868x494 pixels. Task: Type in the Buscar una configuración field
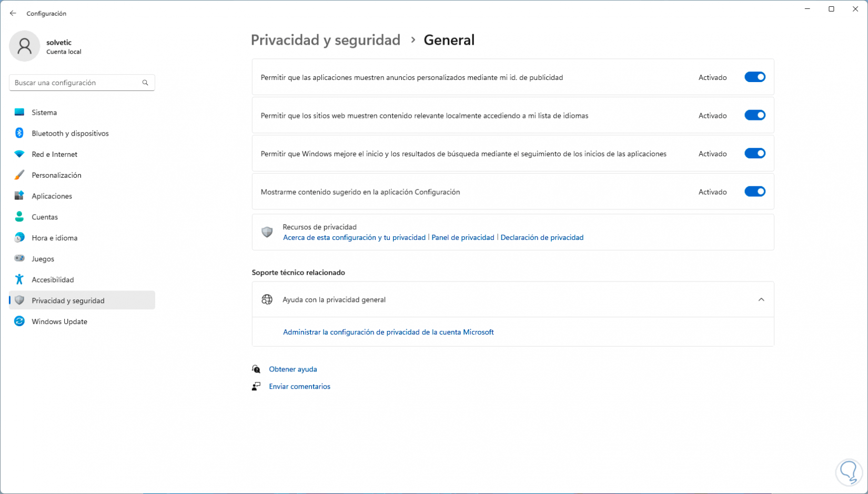point(76,83)
